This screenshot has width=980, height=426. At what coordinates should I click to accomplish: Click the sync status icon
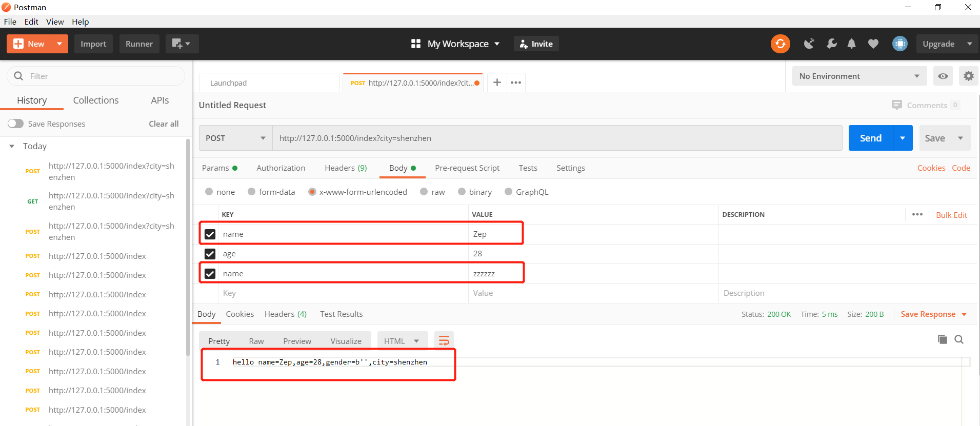(x=780, y=44)
